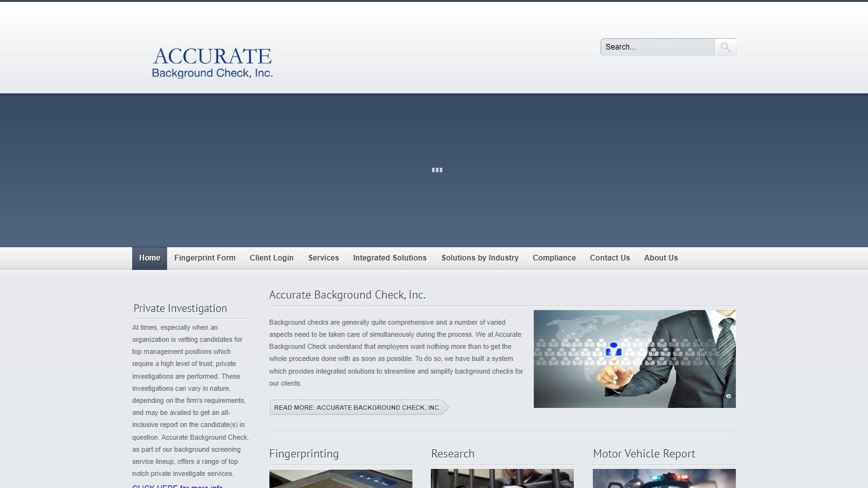The height and width of the screenshot is (488, 868).
Task: Click the Fingerprinting thumbnail image
Action: [x=341, y=478]
